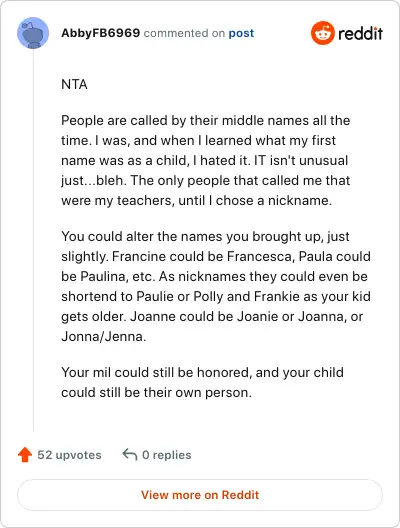The image size is (400, 528).
Task: Click paragraph starting "People are called by"
Action: pos(206,160)
